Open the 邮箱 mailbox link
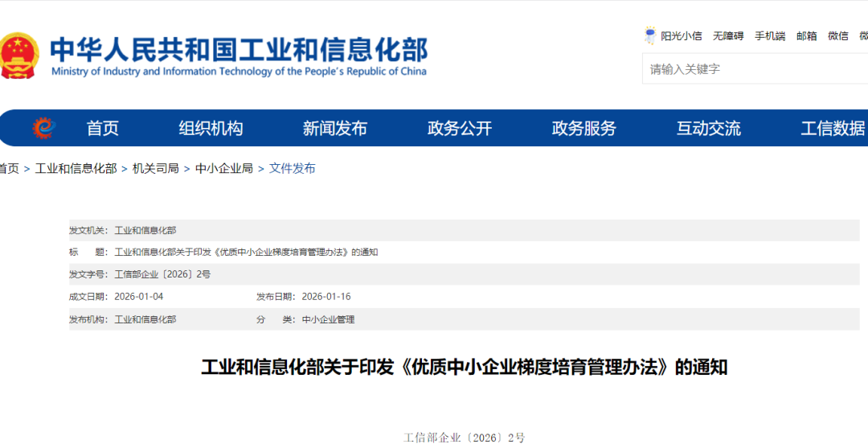868x448 pixels. point(807,36)
